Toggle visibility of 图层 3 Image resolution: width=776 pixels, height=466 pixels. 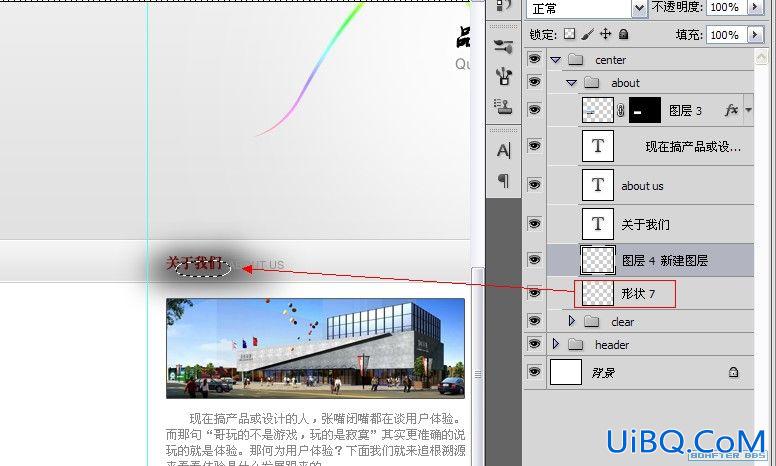[534, 109]
